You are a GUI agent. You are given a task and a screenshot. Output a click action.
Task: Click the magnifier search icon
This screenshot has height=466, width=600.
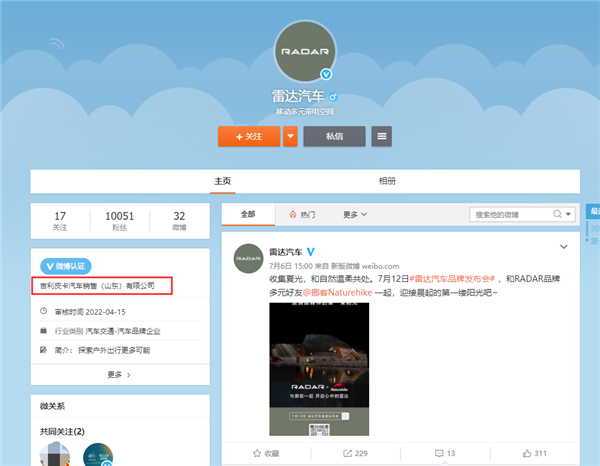pyautogui.click(x=557, y=214)
